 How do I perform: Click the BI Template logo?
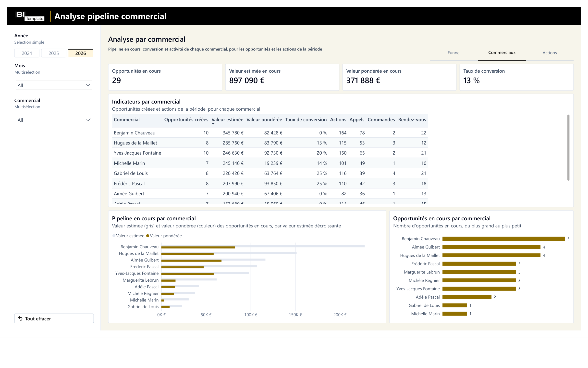(30, 16)
